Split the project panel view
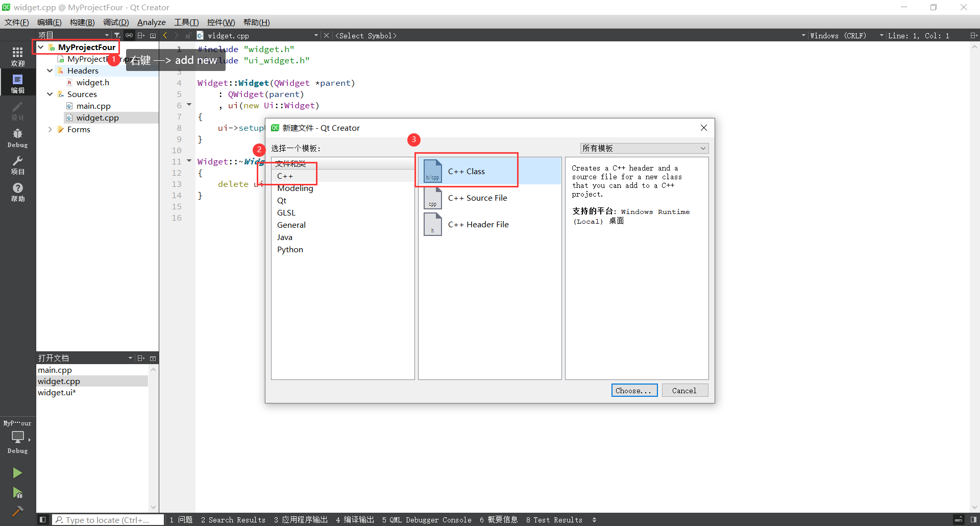The image size is (980, 526). click(x=141, y=35)
